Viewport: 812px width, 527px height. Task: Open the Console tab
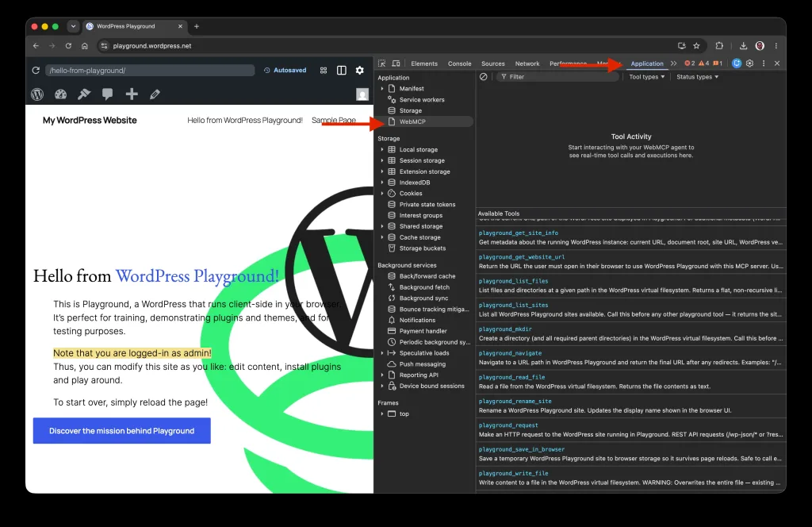(459, 63)
